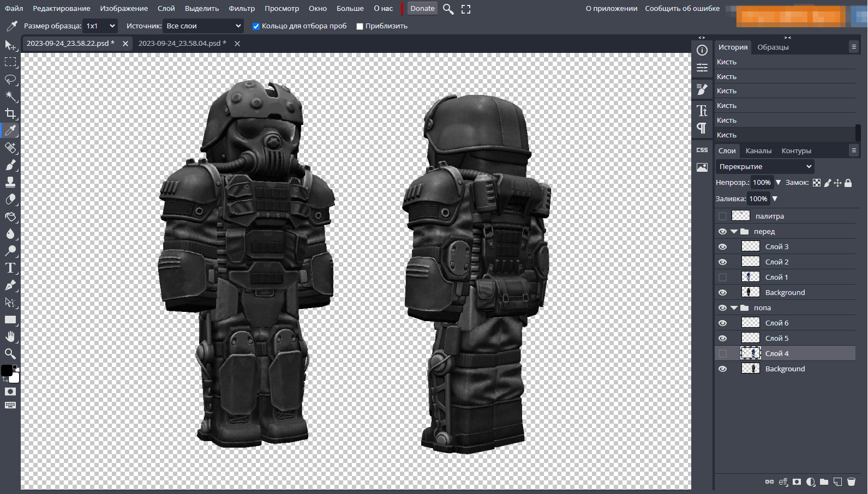The height and width of the screenshot is (494, 868).
Task: Create a new folder in Layers panel
Action: (x=824, y=481)
